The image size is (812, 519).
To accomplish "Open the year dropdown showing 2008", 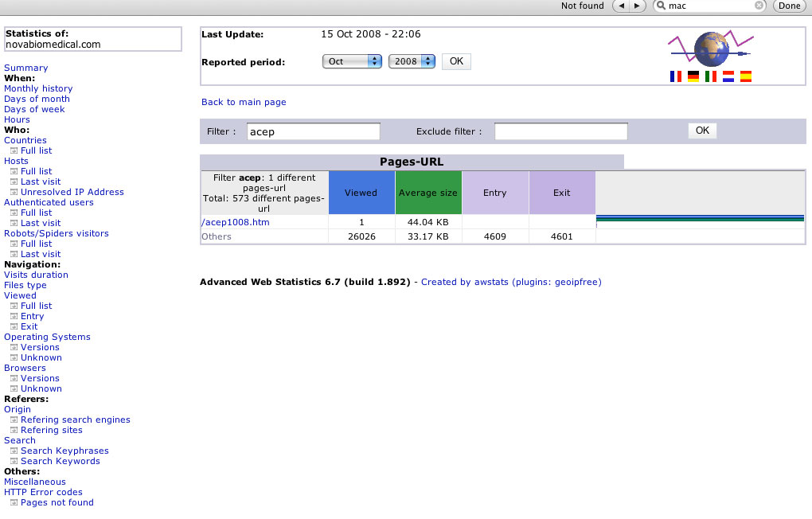I will pyautogui.click(x=412, y=61).
